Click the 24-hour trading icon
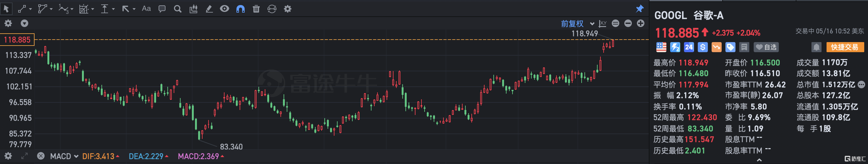 [689, 47]
